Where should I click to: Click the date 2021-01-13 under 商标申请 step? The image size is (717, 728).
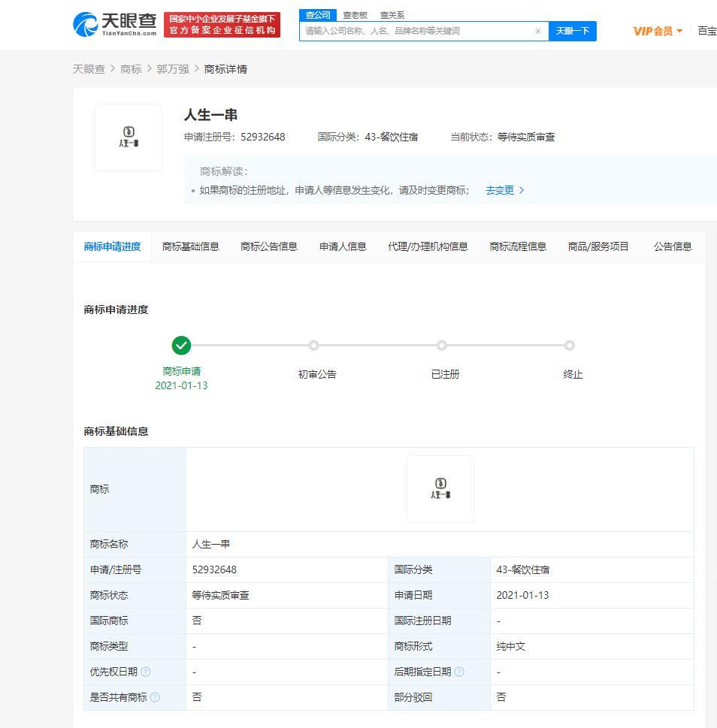[181, 385]
